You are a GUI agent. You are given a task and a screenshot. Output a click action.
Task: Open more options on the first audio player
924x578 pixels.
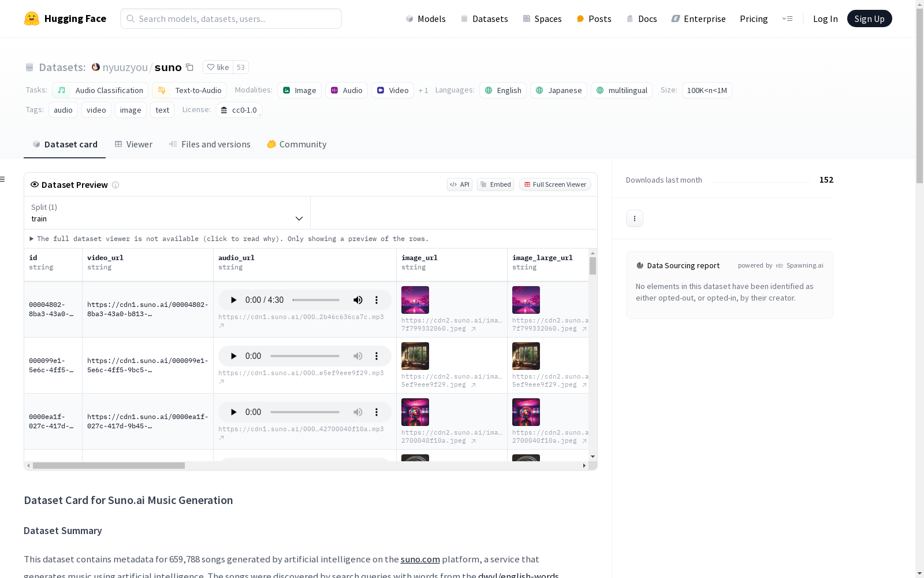(377, 300)
